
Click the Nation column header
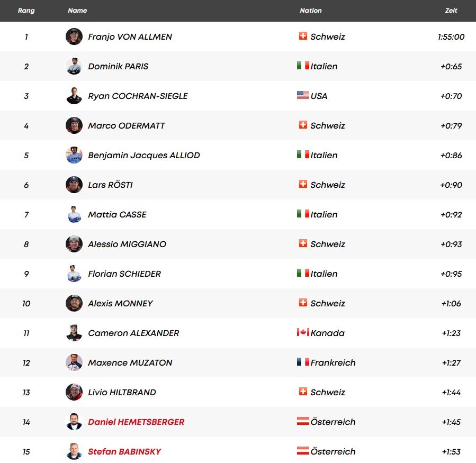[311, 11]
